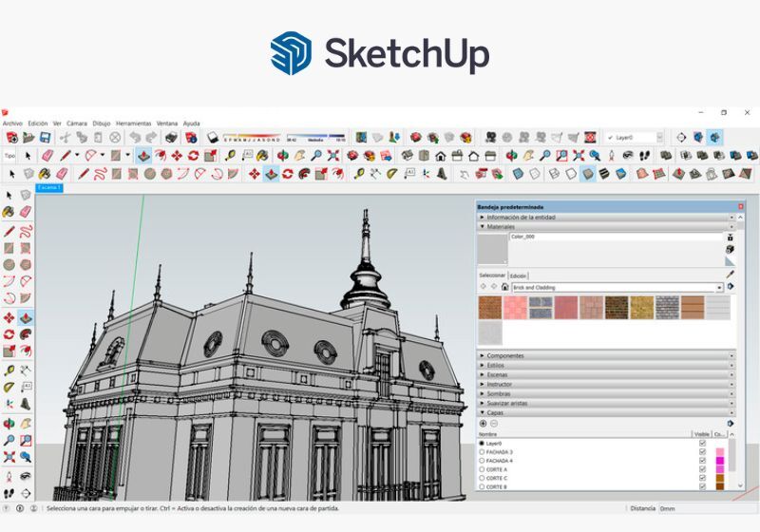Screen dimensions: 760x532
Task: Click the Tipo toolbar button
Action: (9, 156)
